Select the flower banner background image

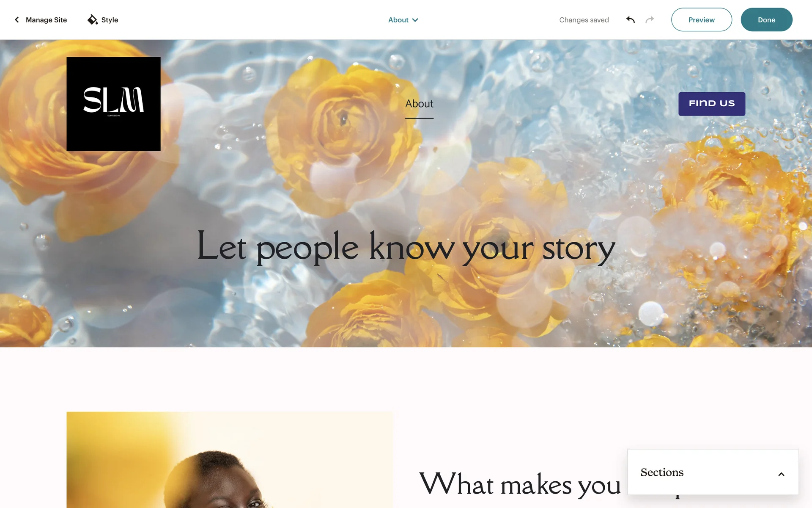406,193
